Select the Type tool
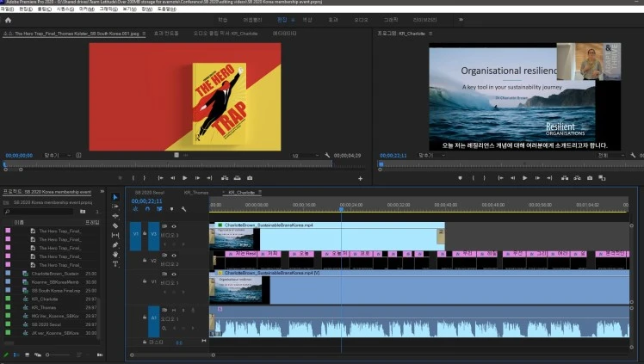644x364 pixels. pos(115,264)
